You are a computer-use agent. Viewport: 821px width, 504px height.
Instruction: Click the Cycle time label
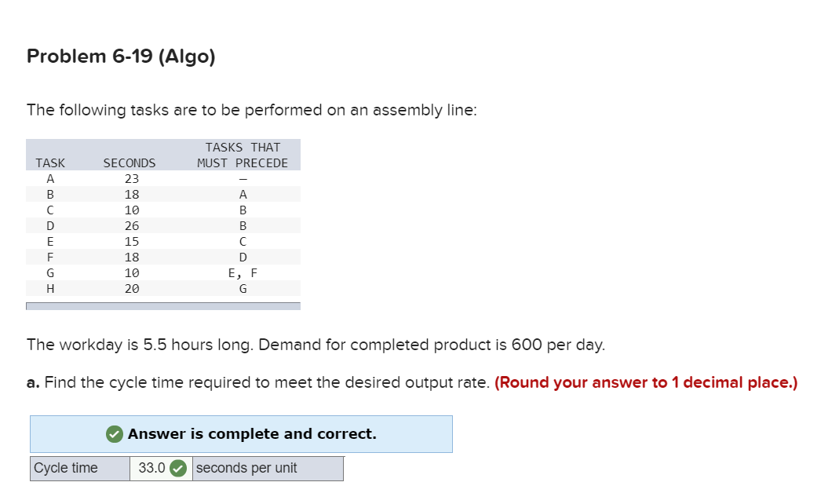click(78, 468)
